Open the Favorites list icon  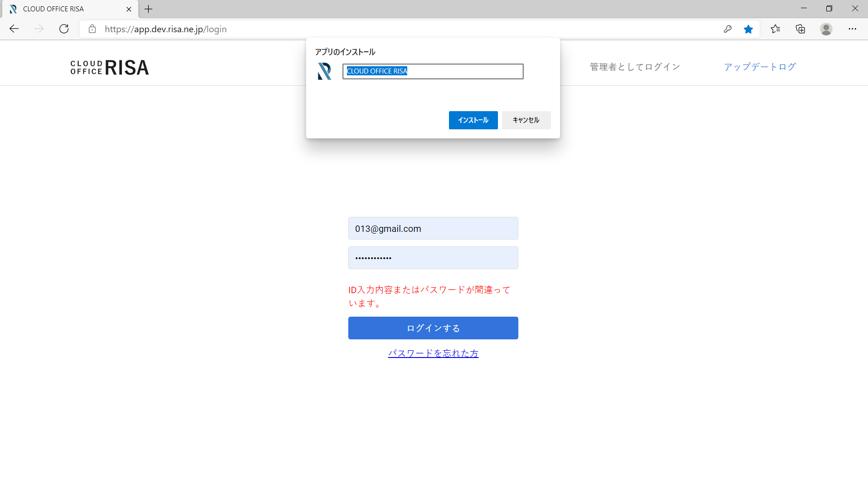775,29
